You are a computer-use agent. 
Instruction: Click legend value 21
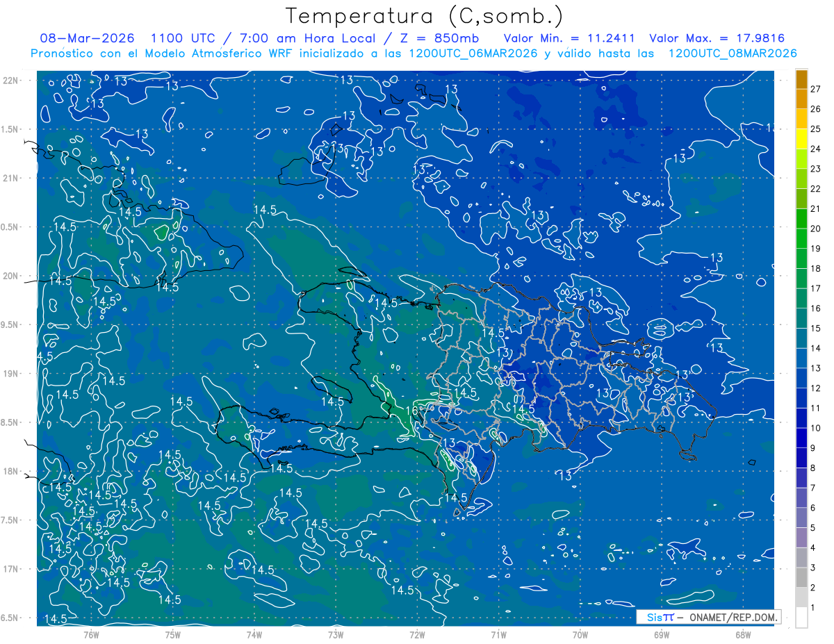click(815, 208)
